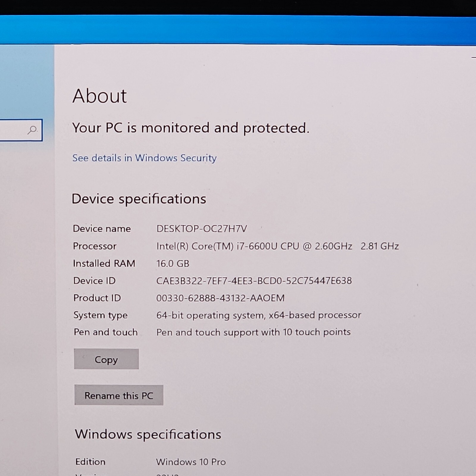This screenshot has height=476, width=476.
Task: Click the Device ID label
Action: point(94,281)
